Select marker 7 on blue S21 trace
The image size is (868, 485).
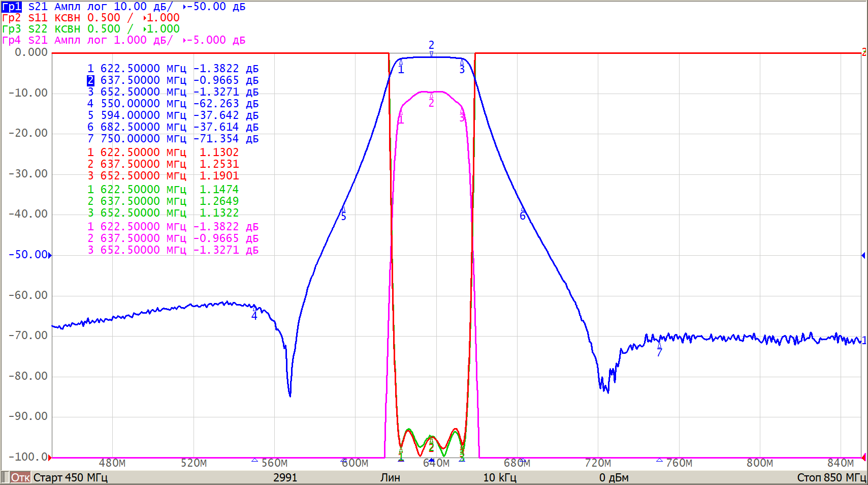659,345
